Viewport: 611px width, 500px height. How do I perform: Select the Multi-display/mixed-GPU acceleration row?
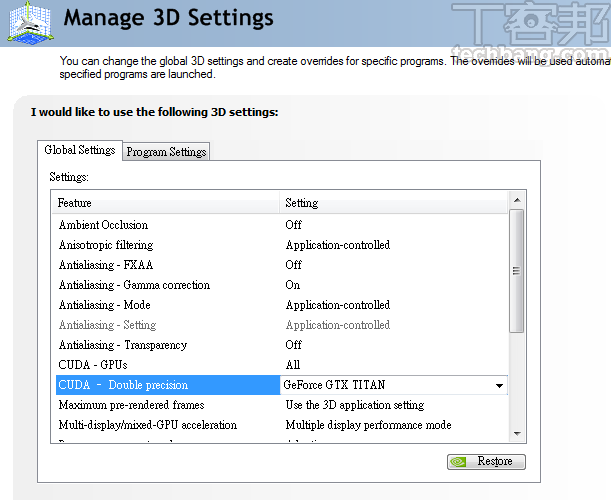[280, 425]
